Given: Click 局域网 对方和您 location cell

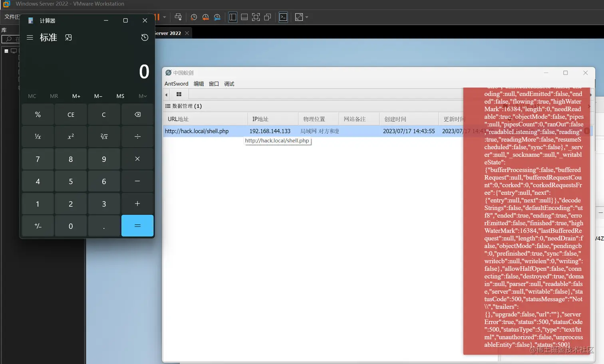Looking at the screenshot, I should [320, 131].
